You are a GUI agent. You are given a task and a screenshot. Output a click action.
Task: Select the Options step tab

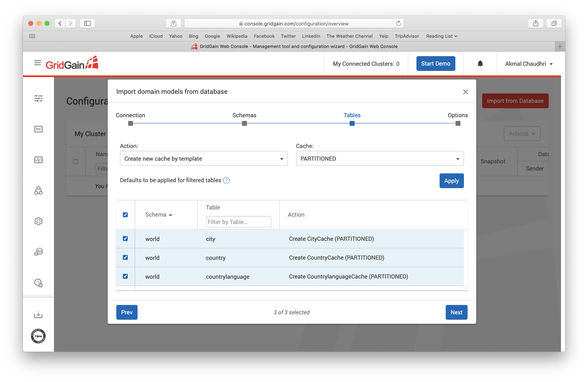tap(458, 115)
